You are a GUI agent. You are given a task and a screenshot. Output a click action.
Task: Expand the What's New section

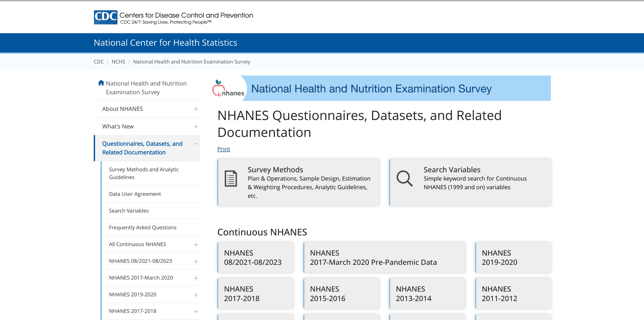(x=196, y=127)
